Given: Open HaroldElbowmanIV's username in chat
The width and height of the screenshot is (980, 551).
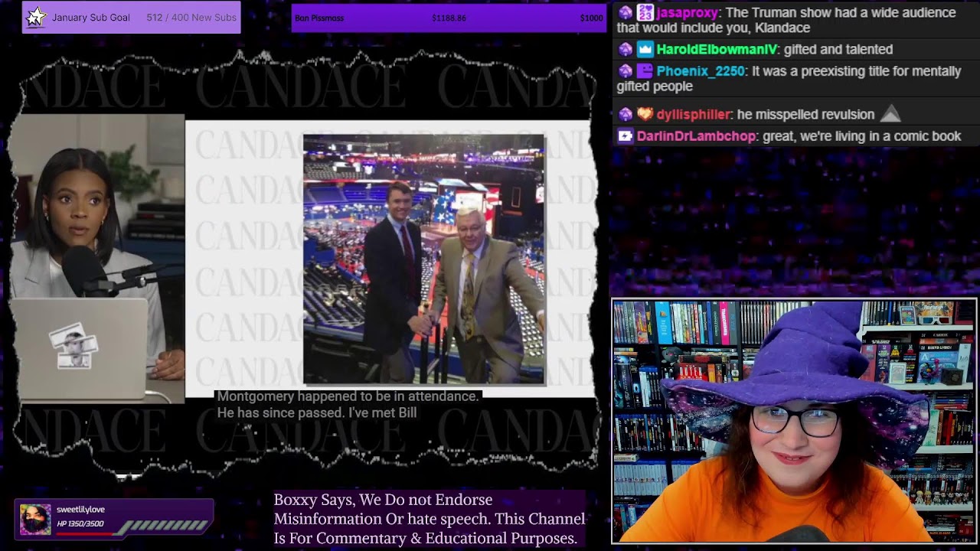Looking at the screenshot, I should tap(717, 50).
